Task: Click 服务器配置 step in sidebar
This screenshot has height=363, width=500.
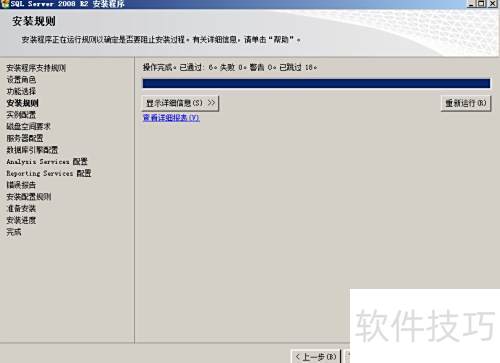Action: coord(25,138)
